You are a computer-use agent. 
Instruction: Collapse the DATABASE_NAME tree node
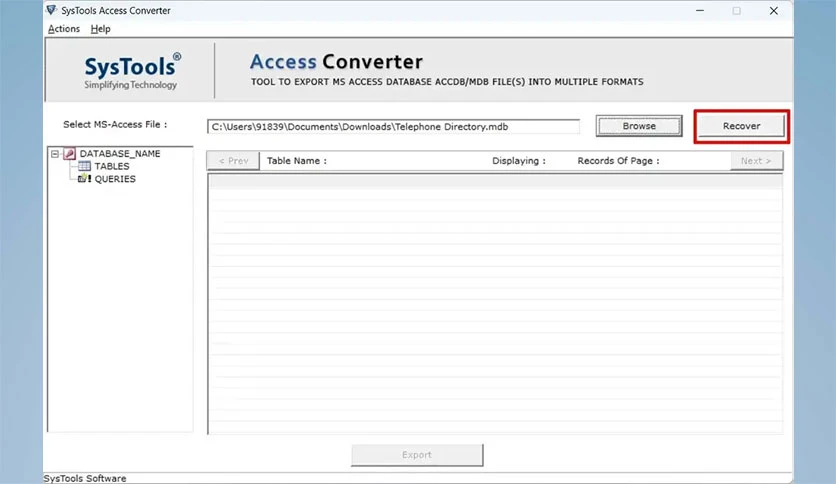[x=55, y=154]
